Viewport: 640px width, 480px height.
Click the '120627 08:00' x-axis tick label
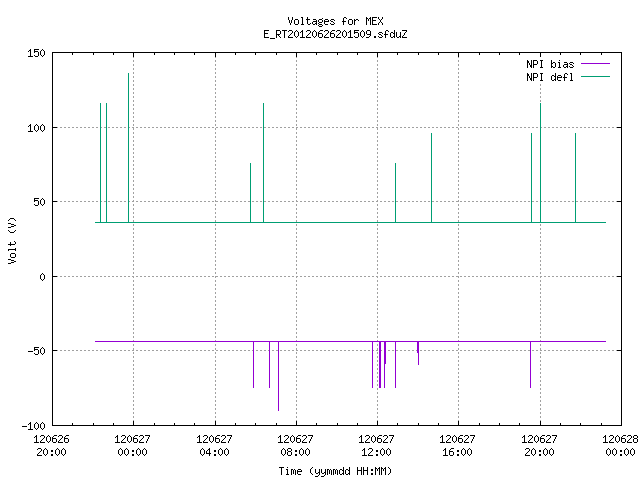point(296,446)
